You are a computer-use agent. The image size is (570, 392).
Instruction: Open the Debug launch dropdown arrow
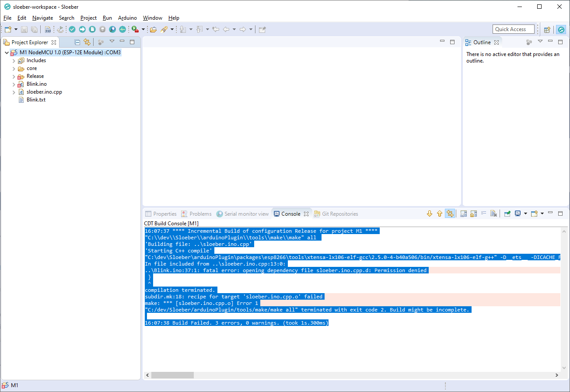coord(143,29)
